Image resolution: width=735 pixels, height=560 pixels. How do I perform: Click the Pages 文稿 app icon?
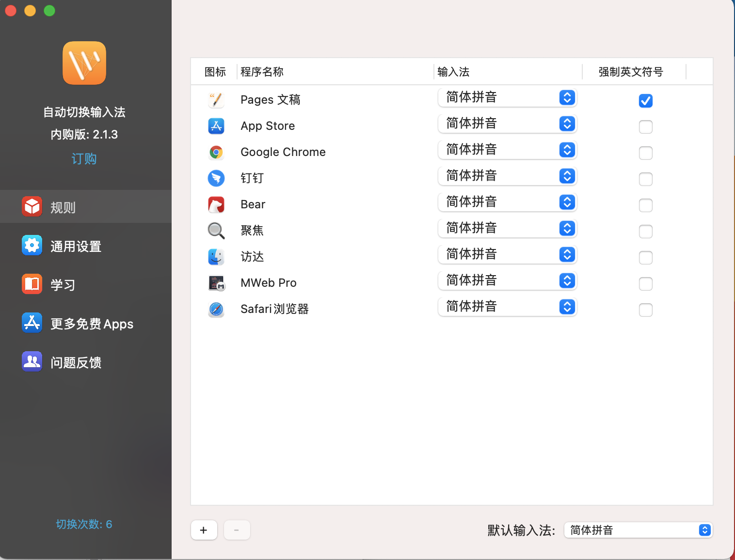tap(216, 100)
